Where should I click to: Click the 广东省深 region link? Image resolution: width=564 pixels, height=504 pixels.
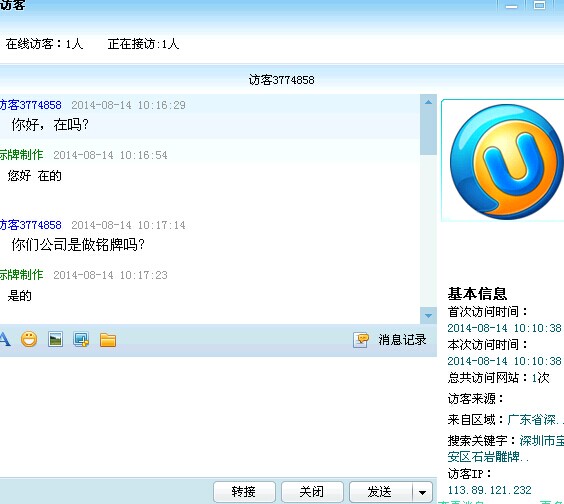[534, 420]
